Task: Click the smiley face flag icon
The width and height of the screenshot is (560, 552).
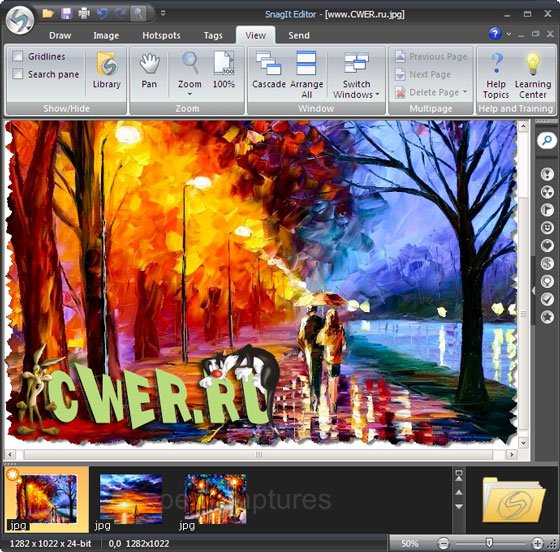Action: click(x=547, y=227)
